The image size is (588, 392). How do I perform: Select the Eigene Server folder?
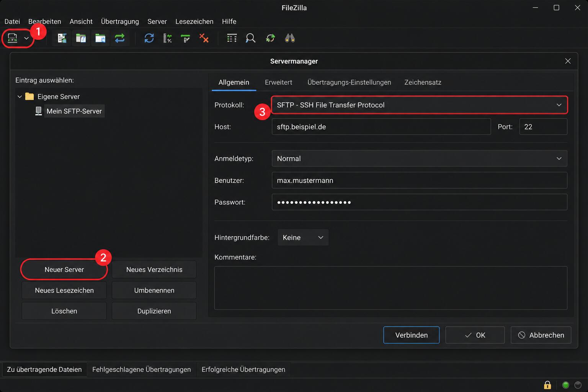click(59, 96)
